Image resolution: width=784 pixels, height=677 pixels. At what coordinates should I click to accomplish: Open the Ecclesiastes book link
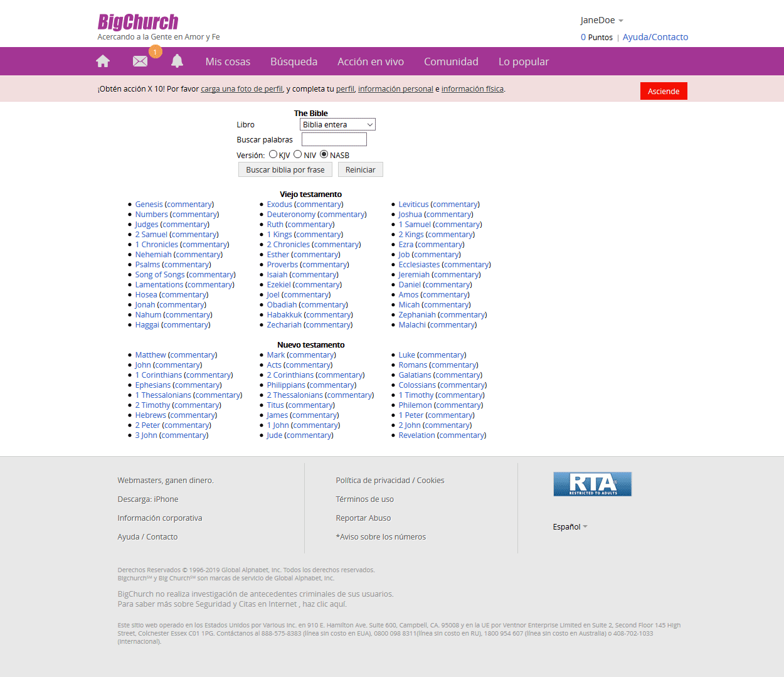(x=420, y=265)
